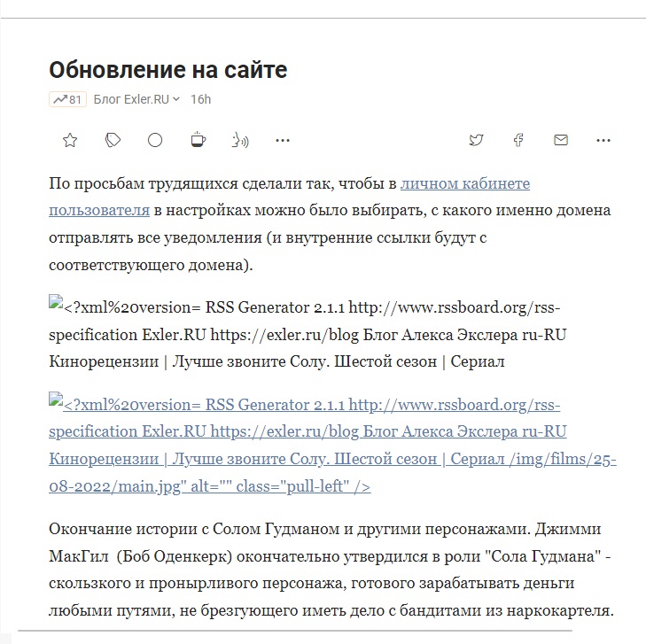Save article to read later (cup icon)

pos(198,140)
